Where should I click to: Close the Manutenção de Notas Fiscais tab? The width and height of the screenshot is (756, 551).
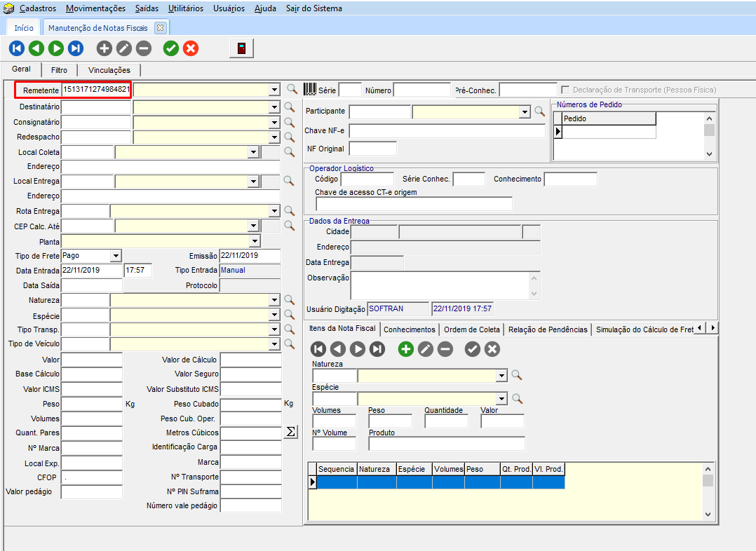(x=160, y=28)
